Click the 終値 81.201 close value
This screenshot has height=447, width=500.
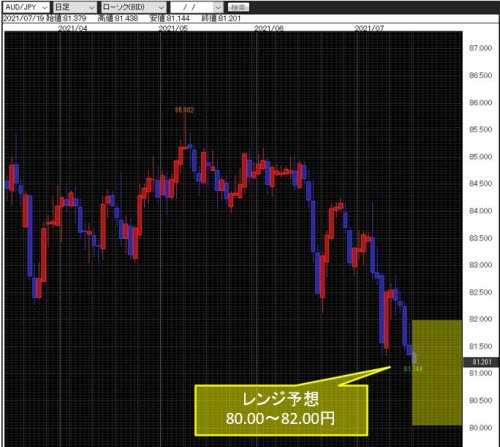click(221, 18)
